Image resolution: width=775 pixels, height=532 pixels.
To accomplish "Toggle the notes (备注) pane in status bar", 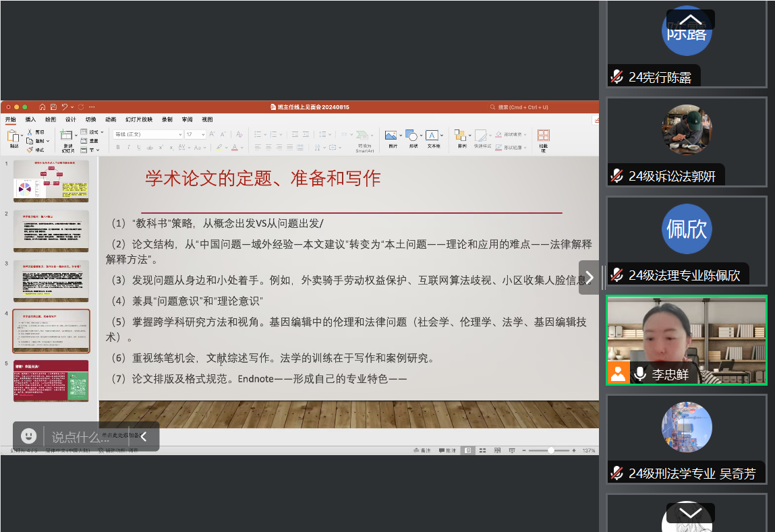I will pos(422,450).
